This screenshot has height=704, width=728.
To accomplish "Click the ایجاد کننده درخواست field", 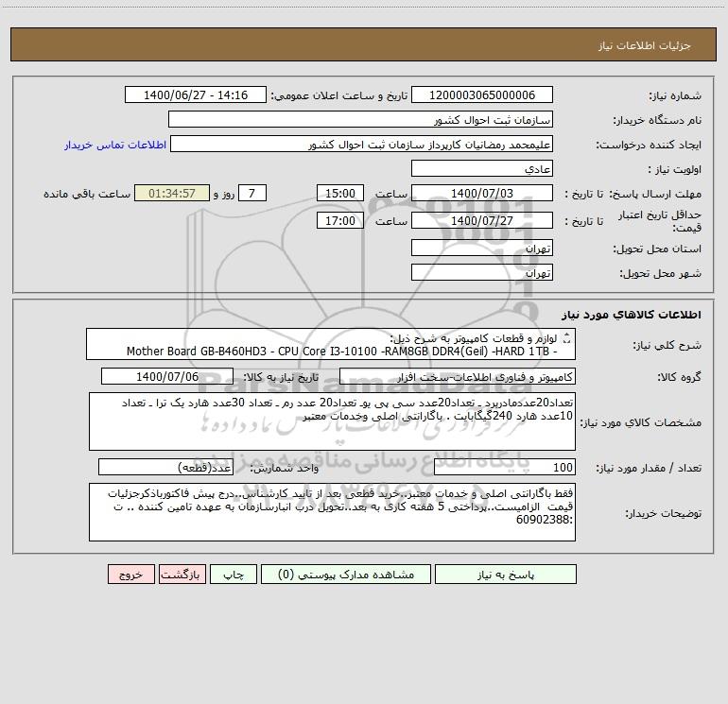I will pos(362,144).
